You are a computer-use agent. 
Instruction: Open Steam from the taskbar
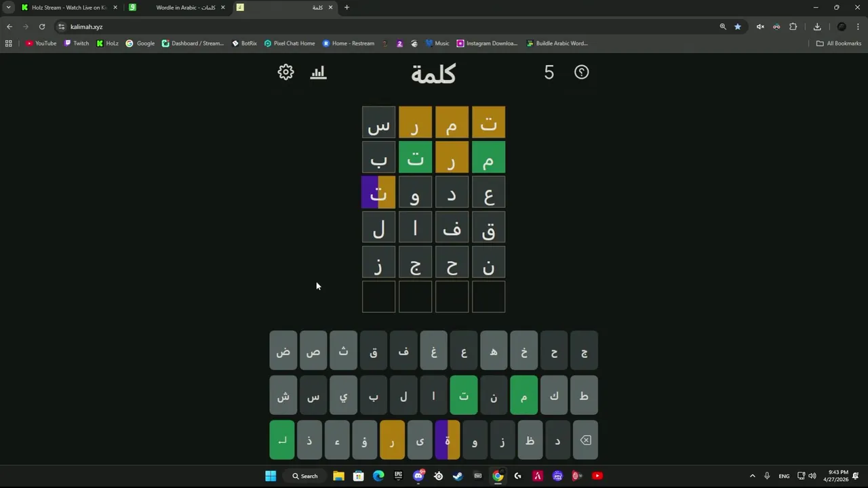(458, 476)
